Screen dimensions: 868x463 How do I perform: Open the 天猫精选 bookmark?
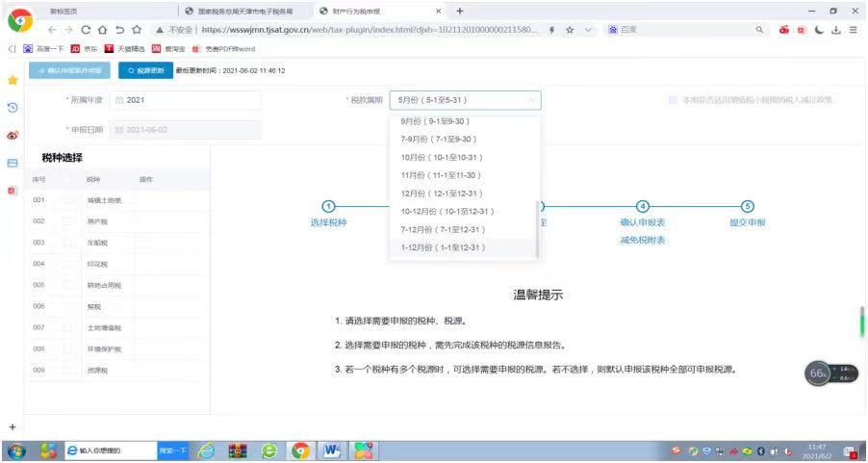tap(125, 49)
